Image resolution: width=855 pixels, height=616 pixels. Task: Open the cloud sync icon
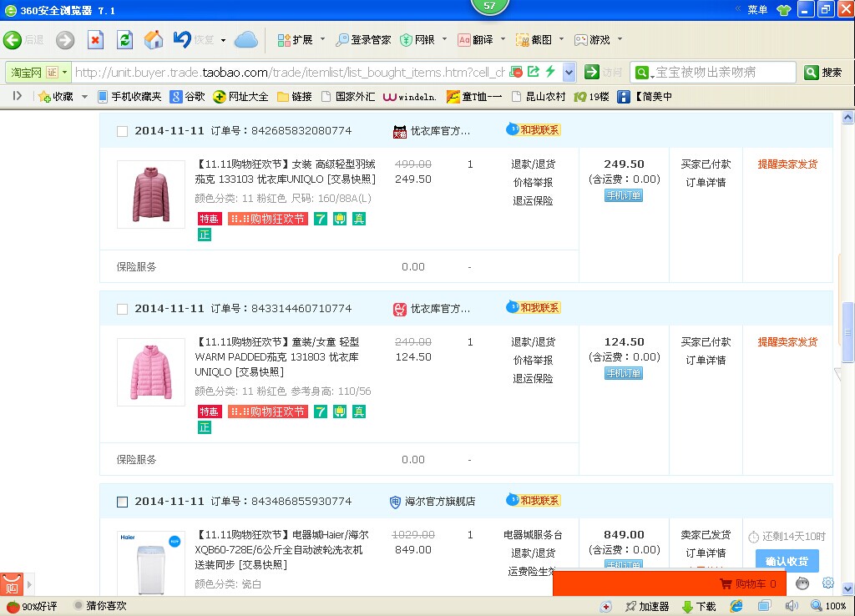[x=246, y=40]
